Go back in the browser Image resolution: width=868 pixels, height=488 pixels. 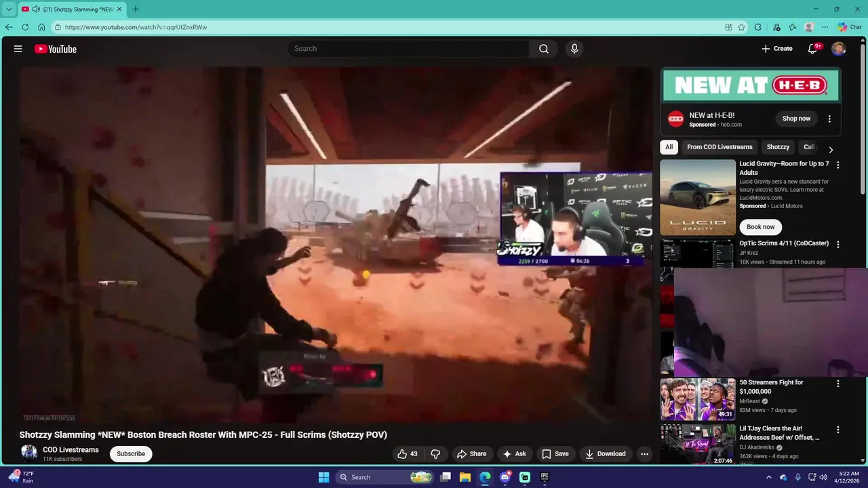pyautogui.click(x=9, y=27)
